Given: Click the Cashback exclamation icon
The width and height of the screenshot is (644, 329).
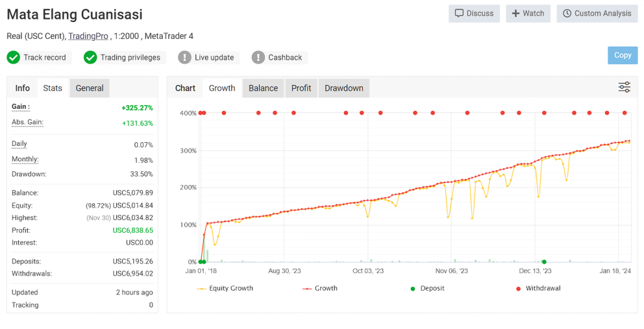Looking at the screenshot, I should [x=258, y=57].
